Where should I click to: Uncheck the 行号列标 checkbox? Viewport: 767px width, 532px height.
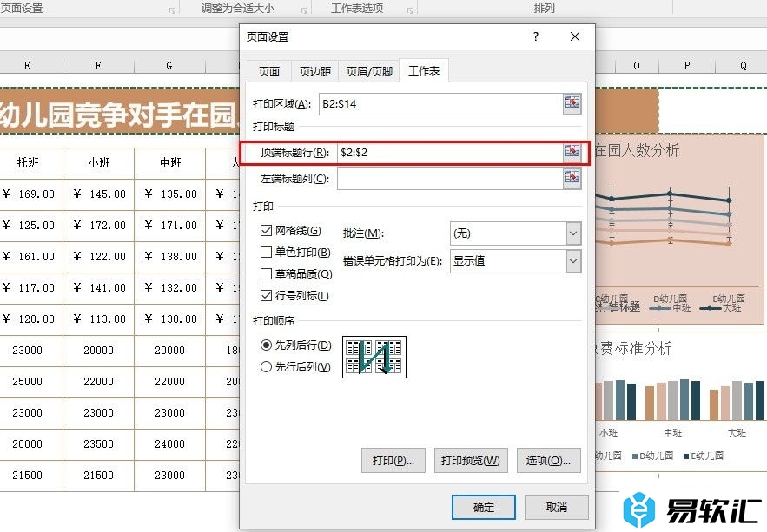pos(266,296)
